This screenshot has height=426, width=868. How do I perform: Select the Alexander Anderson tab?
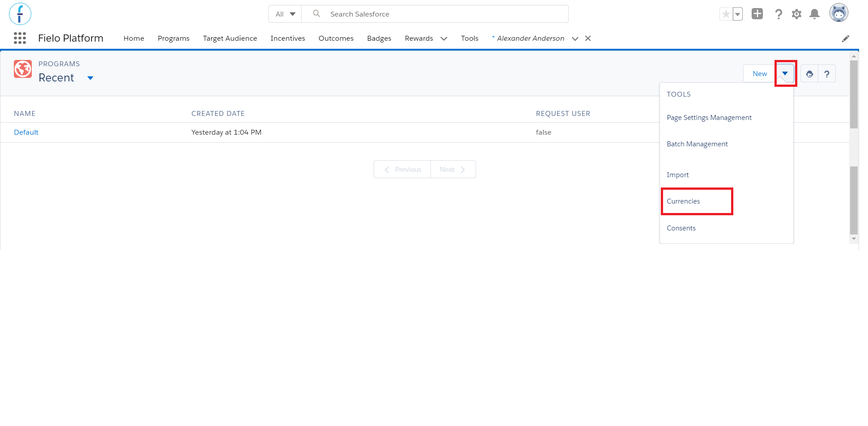coord(531,38)
